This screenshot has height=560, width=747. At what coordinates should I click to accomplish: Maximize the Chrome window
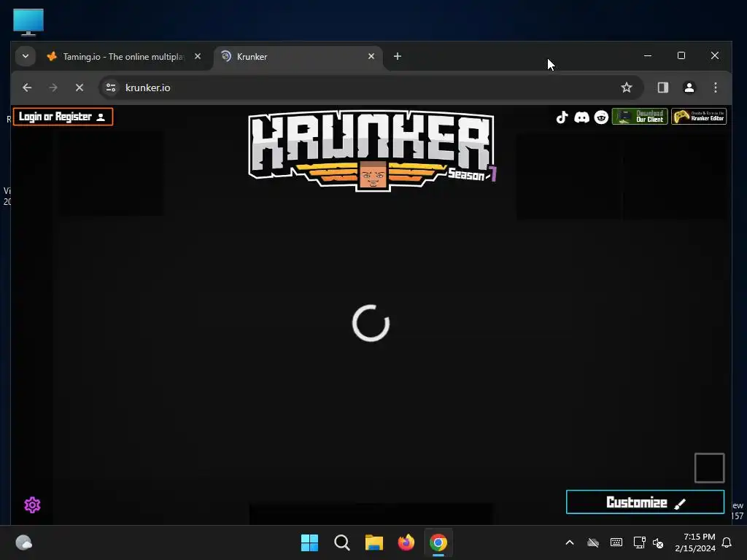(681, 55)
